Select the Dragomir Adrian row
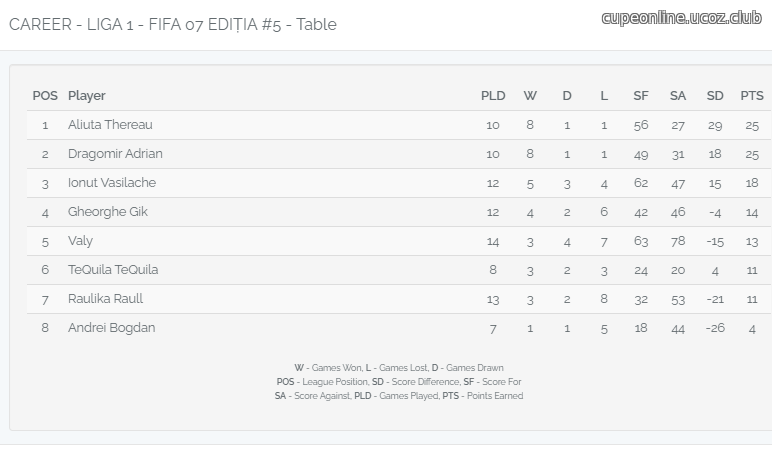The height and width of the screenshot is (456, 772). click(x=399, y=154)
